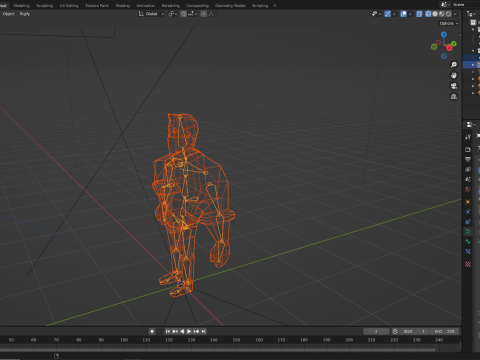Switch to the Geometry Nodes workspace

[x=230, y=5]
